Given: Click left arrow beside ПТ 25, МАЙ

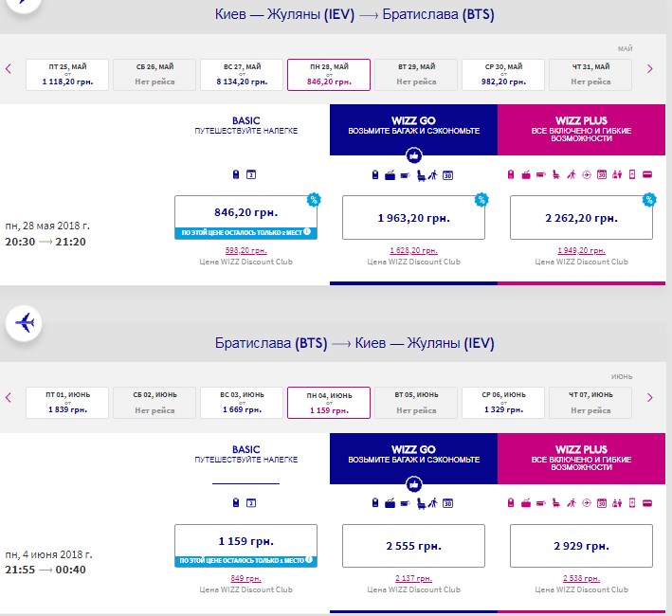Looking at the screenshot, I should 9,68.
